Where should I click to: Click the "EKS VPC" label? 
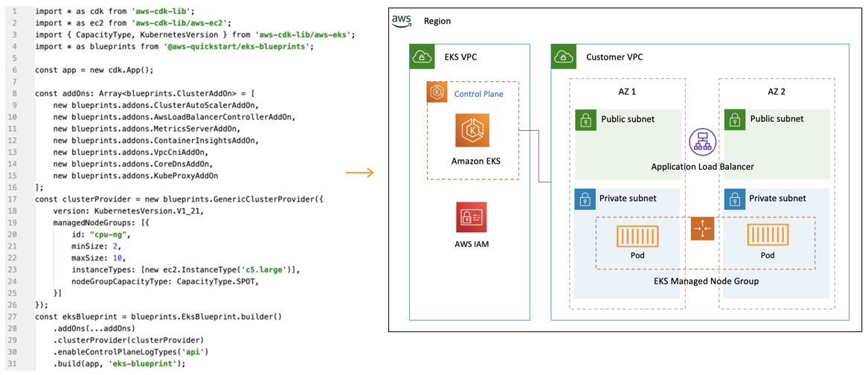pos(460,57)
